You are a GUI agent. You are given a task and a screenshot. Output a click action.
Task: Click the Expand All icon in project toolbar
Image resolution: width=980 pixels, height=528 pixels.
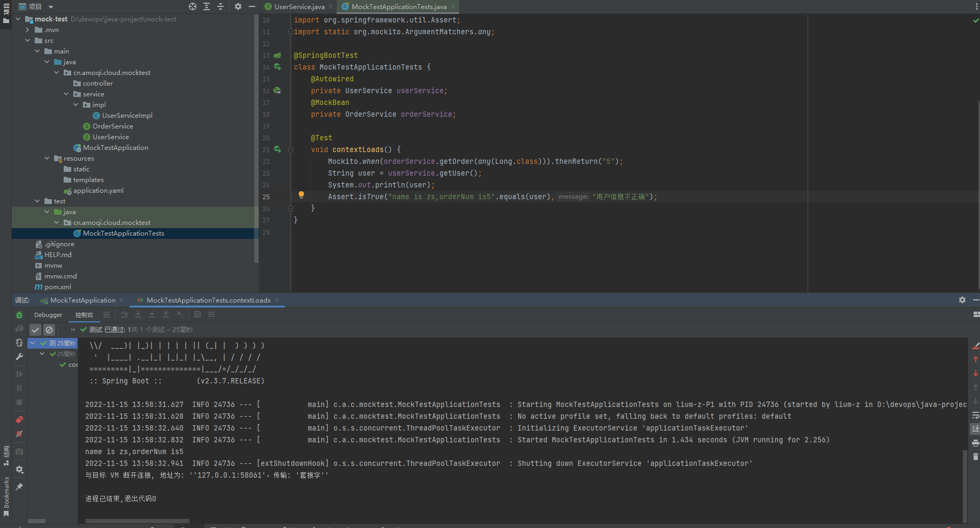coord(206,6)
